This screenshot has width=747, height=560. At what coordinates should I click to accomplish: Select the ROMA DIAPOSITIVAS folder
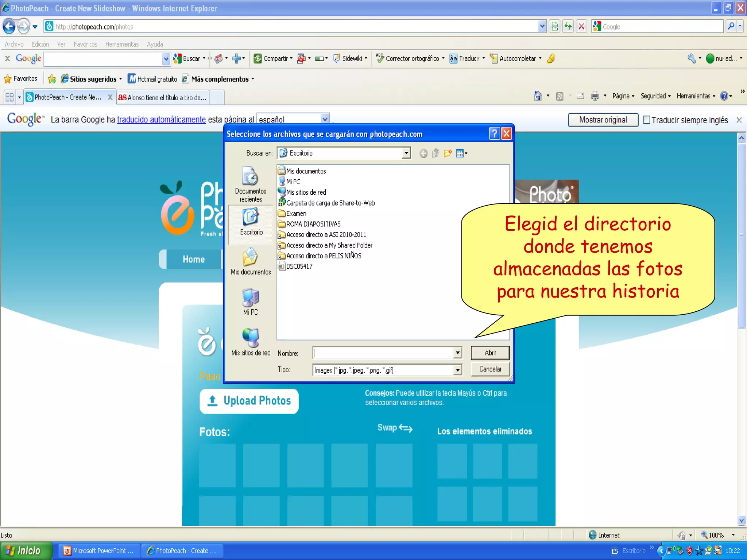pyautogui.click(x=313, y=224)
